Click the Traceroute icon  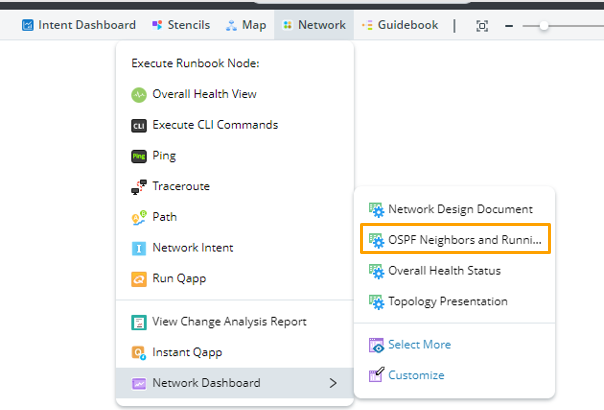click(139, 187)
